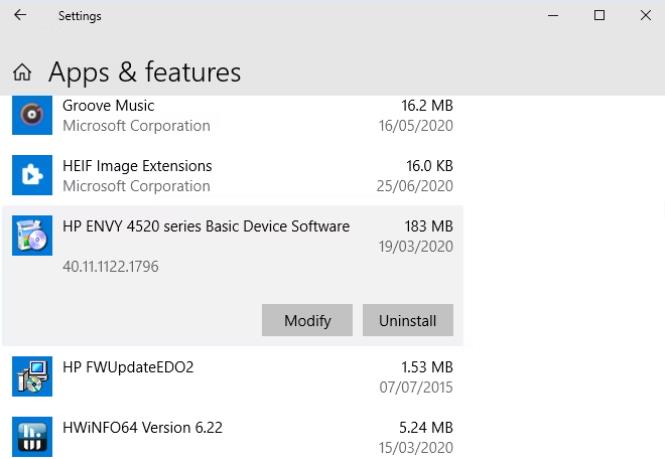Viewport: 665px width, 459px height.
Task: Click the 183 MB size value
Action: (x=429, y=227)
